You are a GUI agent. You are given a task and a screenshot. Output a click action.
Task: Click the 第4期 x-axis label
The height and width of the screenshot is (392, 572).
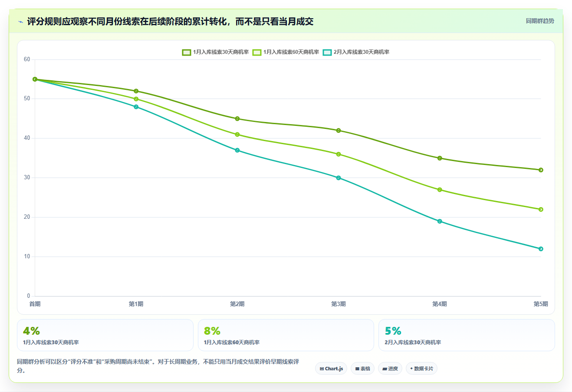pos(439,304)
